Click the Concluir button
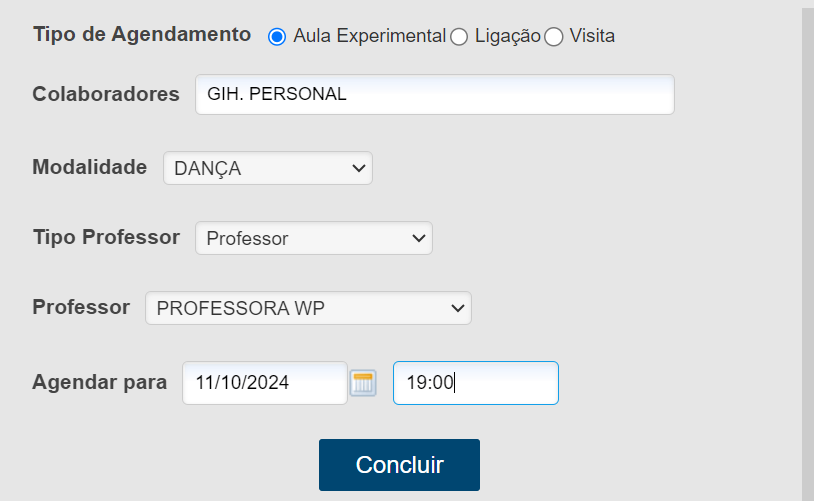This screenshot has height=501, width=814. tap(399, 465)
